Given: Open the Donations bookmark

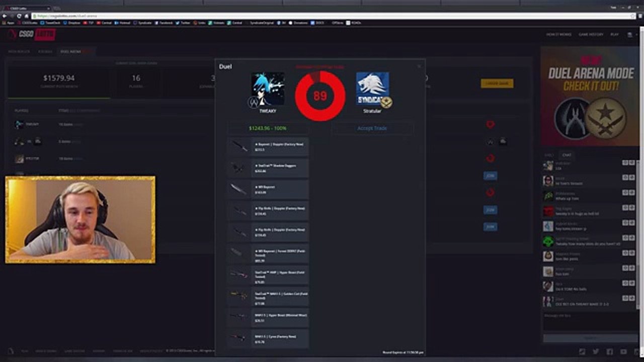Looking at the screenshot, I should click(x=299, y=23).
